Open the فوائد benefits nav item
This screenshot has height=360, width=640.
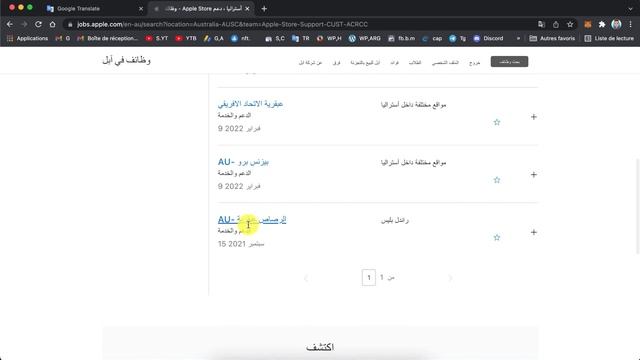[394, 62]
